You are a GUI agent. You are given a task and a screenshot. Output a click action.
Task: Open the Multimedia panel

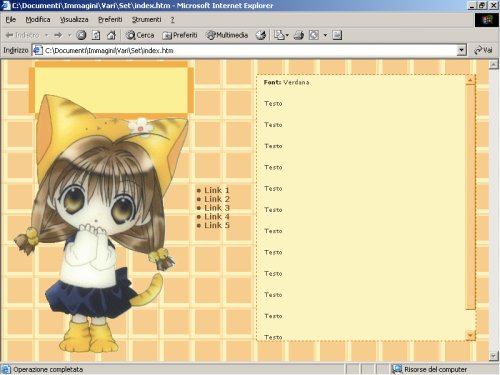coord(227,35)
